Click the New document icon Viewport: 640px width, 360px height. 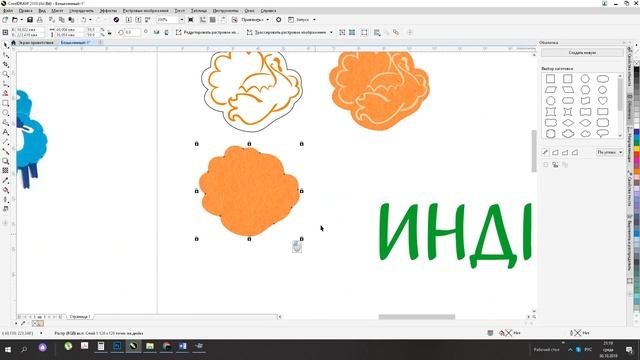(x=5, y=20)
